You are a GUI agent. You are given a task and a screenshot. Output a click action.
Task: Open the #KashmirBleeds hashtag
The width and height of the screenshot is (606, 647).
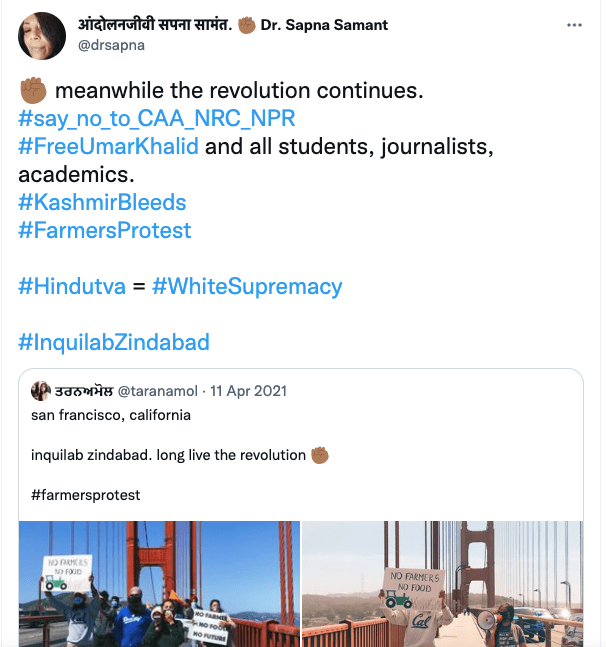[x=102, y=203]
